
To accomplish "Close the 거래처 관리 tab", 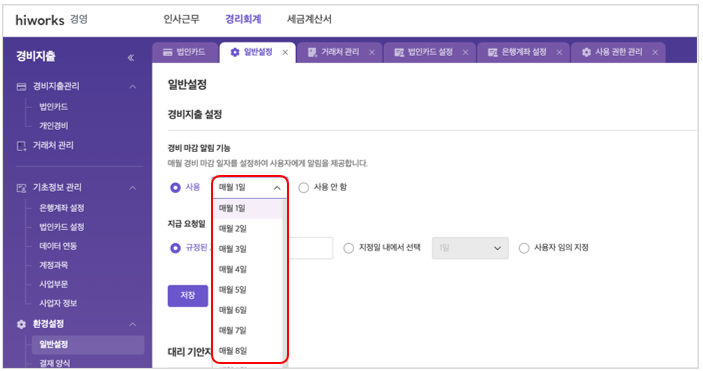I will (372, 52).
